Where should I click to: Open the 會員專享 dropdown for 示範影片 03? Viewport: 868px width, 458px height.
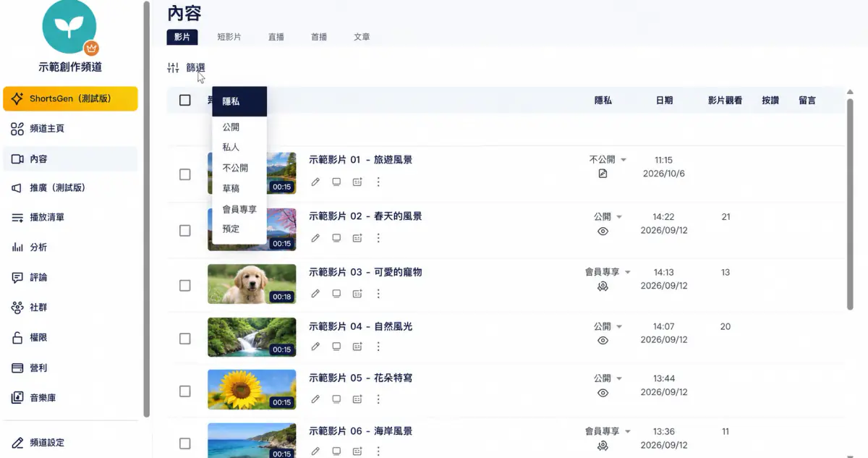click(608, 272)
